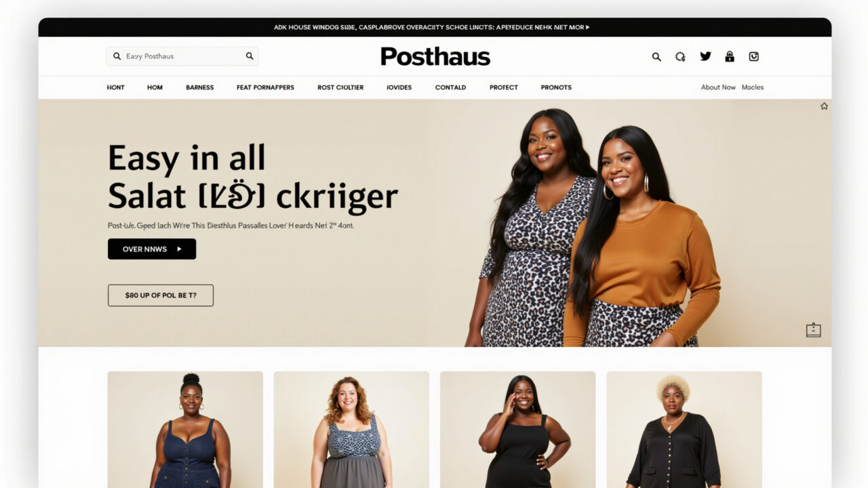Click the magnifier icon at search box left
Viewport: 868px width, 488px height.
pyautogui.click(x=117, y=56)
